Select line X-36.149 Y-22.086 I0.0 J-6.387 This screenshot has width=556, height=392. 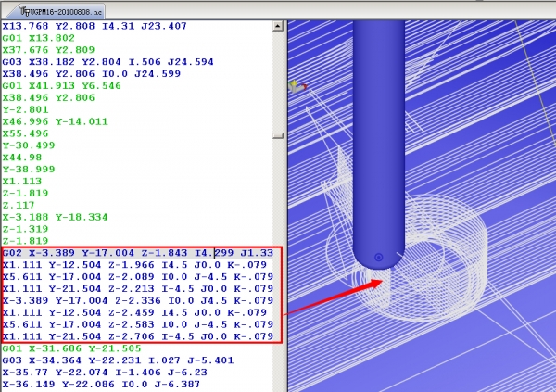coord(101,385)
